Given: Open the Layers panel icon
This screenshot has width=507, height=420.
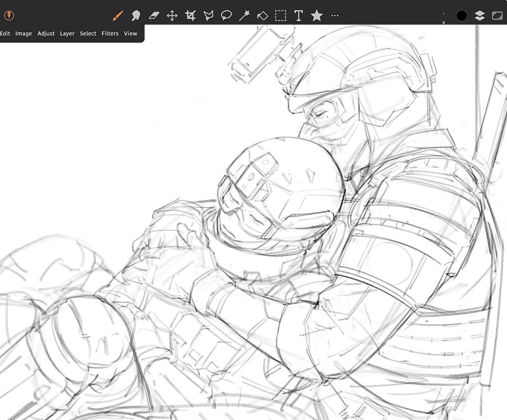Looking at the screenshot, I should 480,16.
